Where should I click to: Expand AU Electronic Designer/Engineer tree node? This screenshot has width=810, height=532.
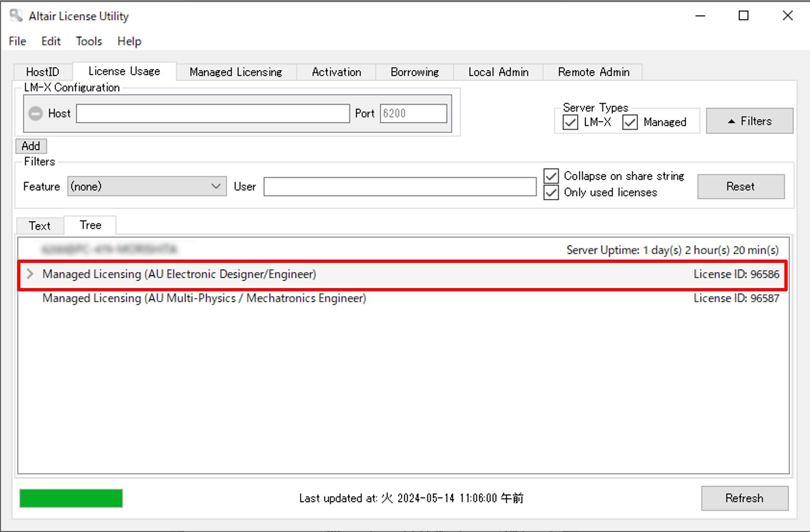click(30, 274)
